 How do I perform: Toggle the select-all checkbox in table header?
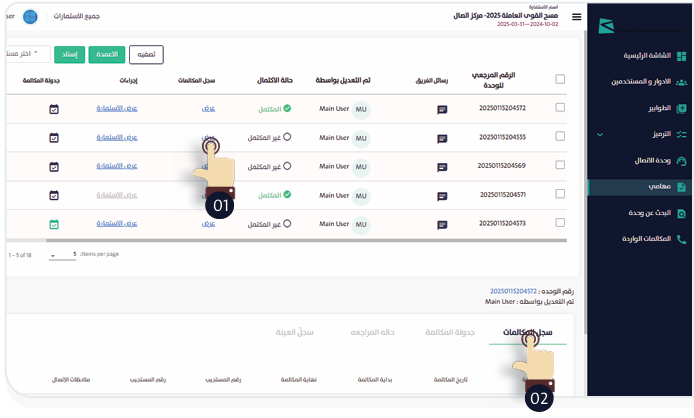point(560,79)
